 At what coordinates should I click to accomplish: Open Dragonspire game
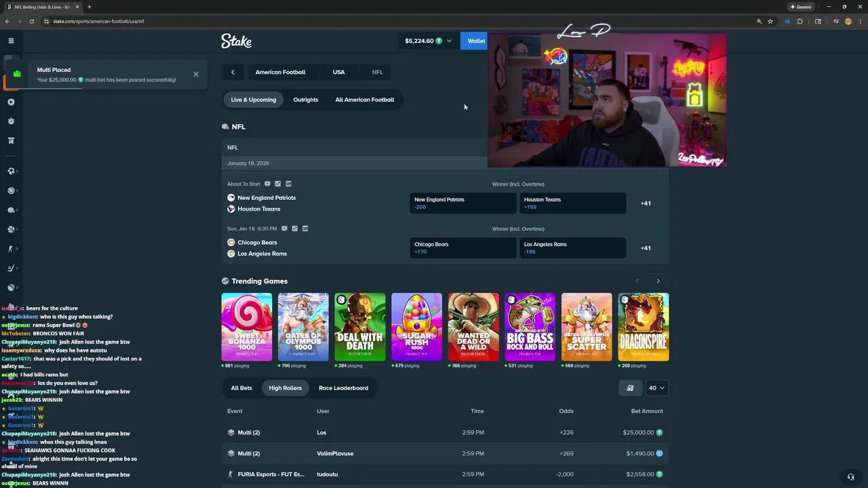(x=644, y=327)
